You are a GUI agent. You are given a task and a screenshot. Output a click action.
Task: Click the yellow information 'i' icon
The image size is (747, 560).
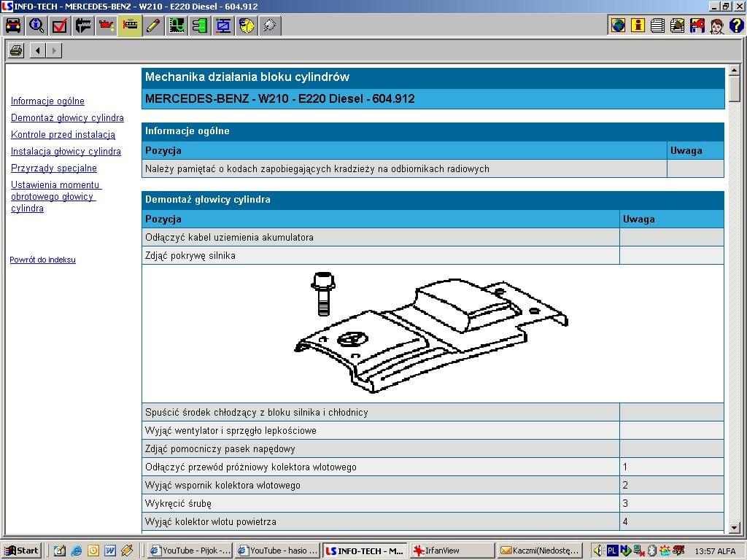point(638,26)
